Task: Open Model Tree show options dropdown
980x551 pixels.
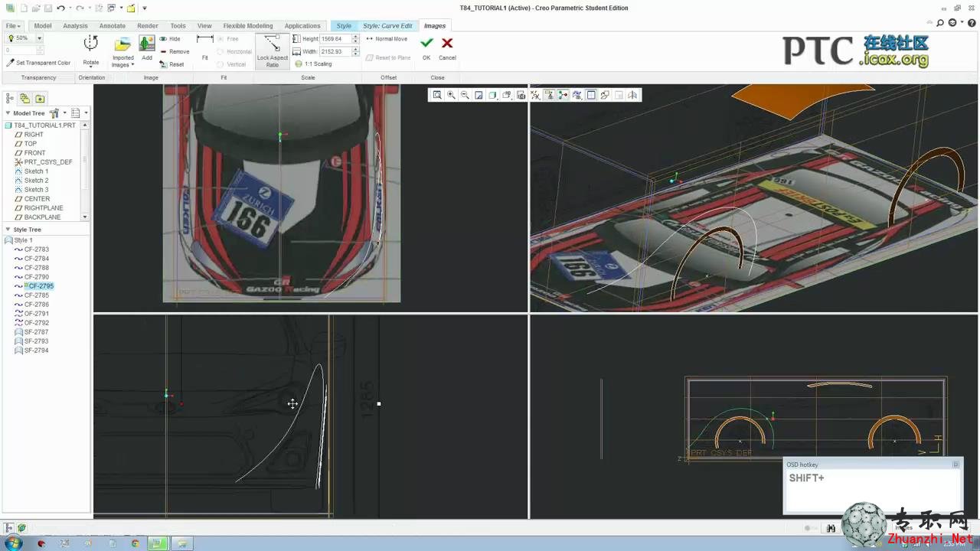Action: (x=78, y=113)
